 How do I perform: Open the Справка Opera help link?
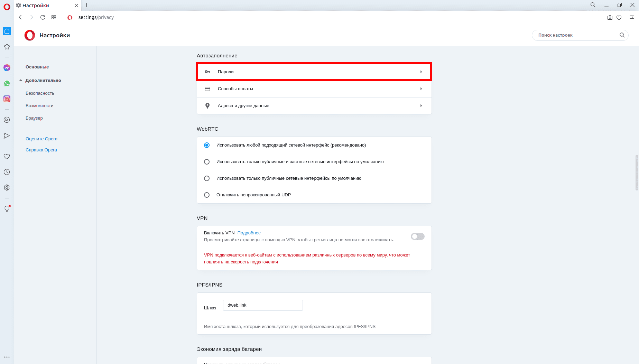point(41,150)
